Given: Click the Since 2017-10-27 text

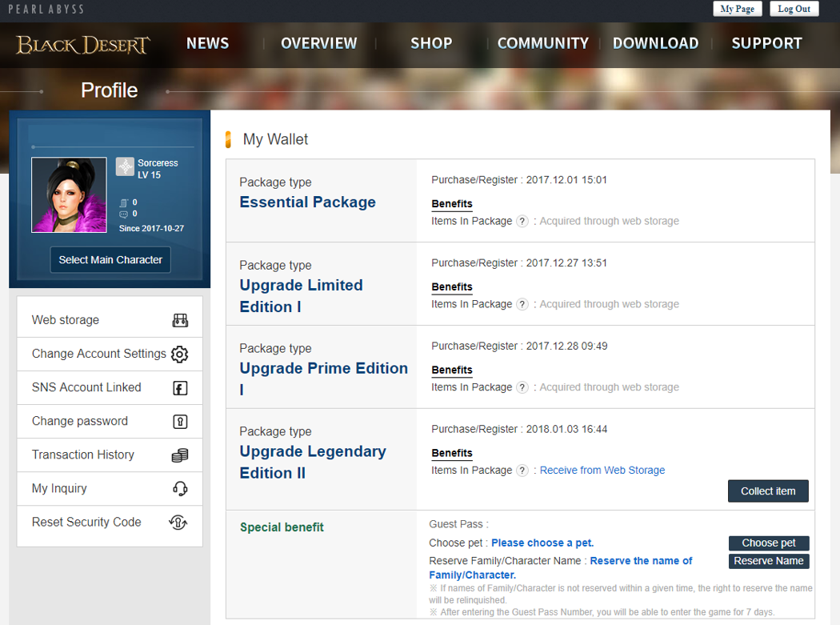Looking at the screenshot, I should pyautogui.click(x=151, y=228).
